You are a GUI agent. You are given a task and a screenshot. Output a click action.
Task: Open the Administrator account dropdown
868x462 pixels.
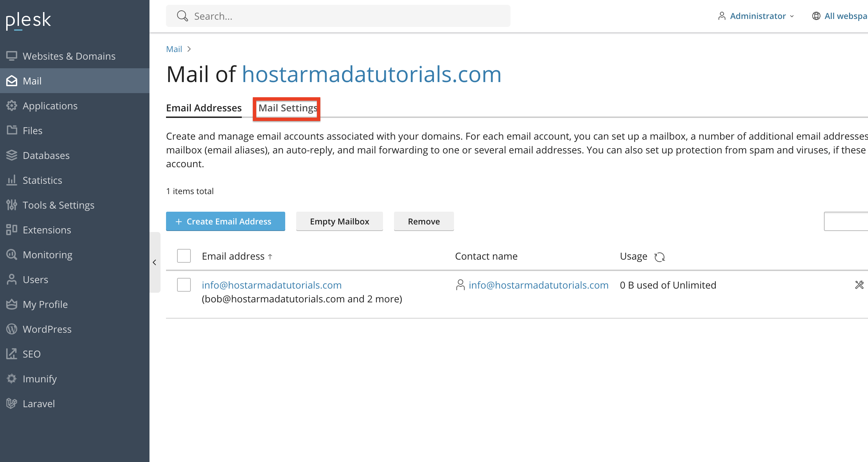(x=756, y=16)
